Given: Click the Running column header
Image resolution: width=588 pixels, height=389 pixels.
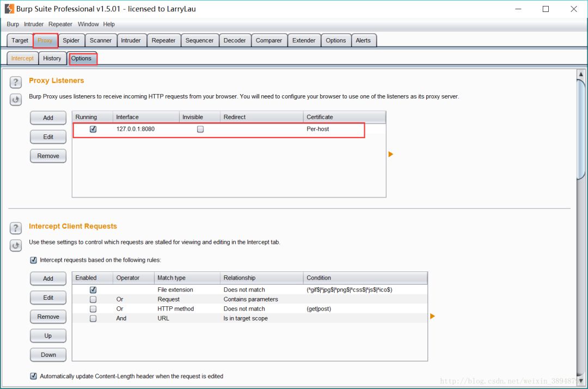Looking at the screenshot, I should (x=93, y=117).
